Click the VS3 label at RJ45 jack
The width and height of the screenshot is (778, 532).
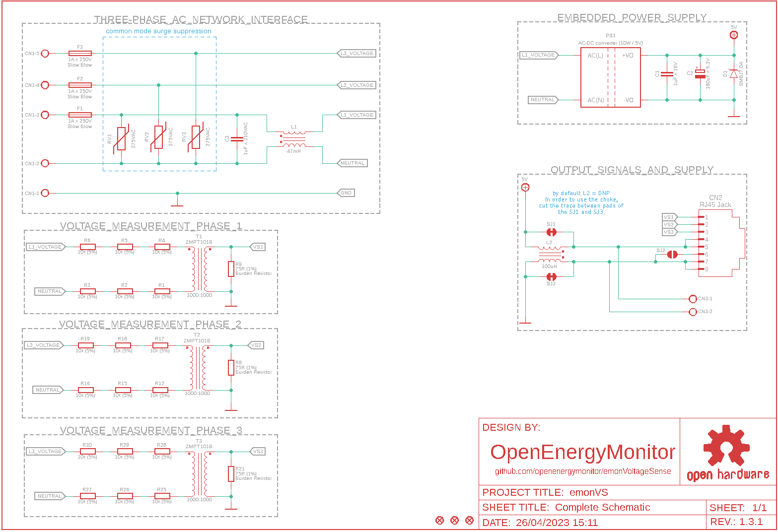669,232
